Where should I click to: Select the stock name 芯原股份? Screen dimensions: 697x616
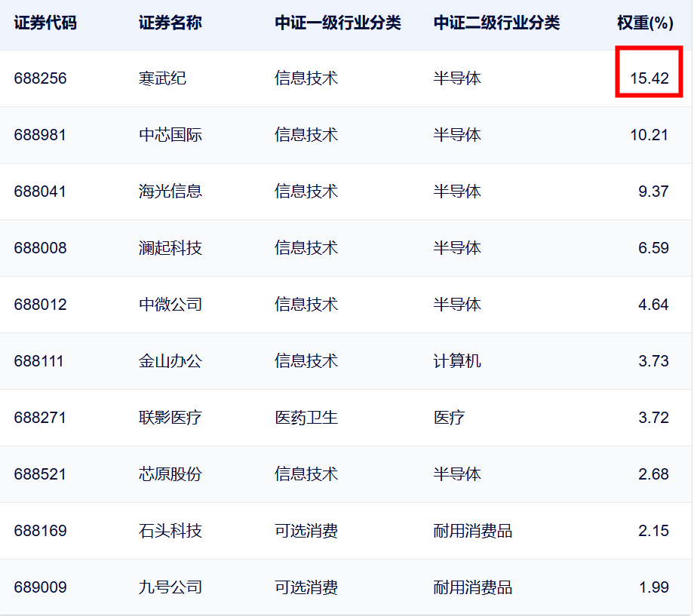coord(170,473)
